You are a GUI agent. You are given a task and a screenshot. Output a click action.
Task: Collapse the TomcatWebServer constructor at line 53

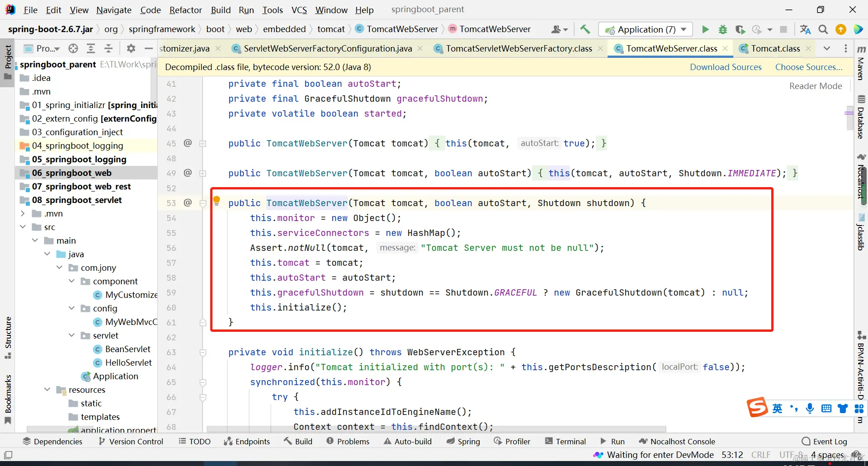click(x=203, y=203)
